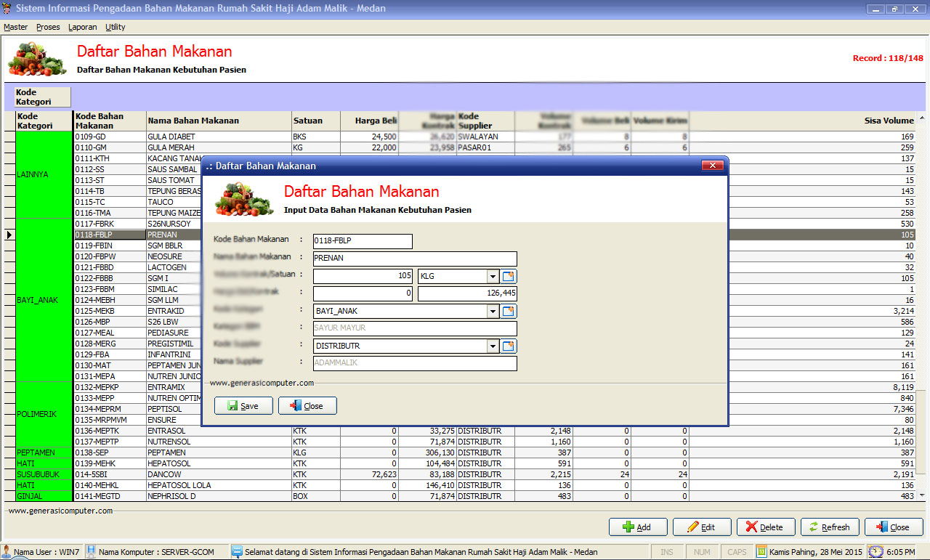Click the table's vertical scrollbar down arrow
Viewport: 930px width, 560px height.
(x=922, y=495)
